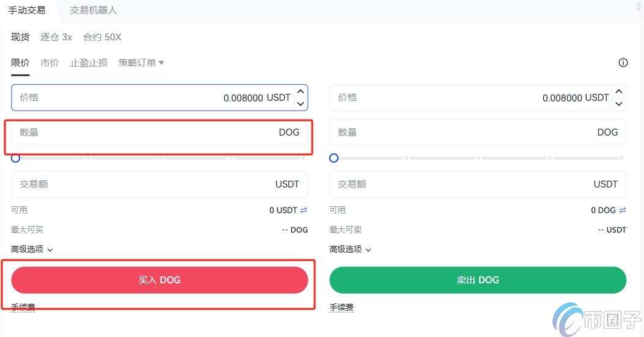Decrease the sell price with down arrow
Image resolution: width=644 pixels, height=337 pixels.
pyautogui.click(x=619, y=103)
